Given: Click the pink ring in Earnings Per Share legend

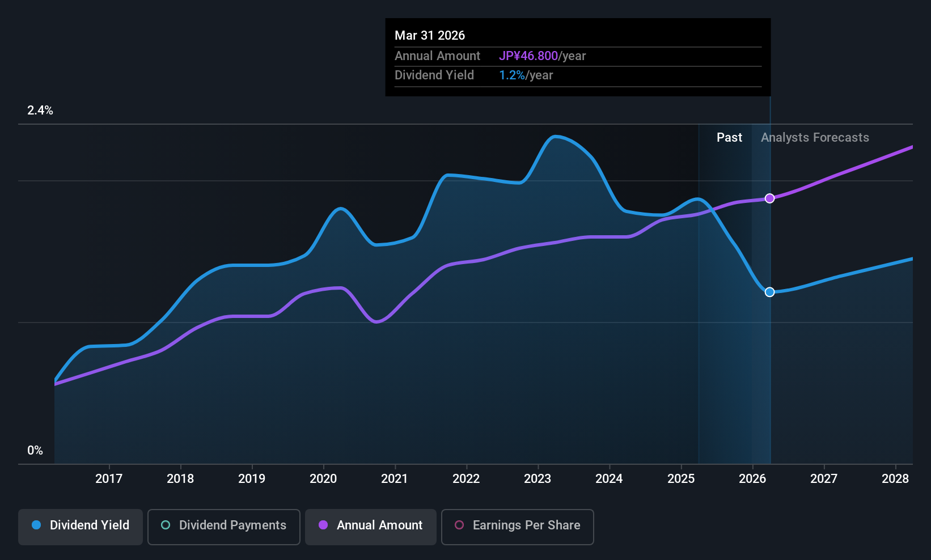Looking at the screenshot, I should (x=459, y=525).
